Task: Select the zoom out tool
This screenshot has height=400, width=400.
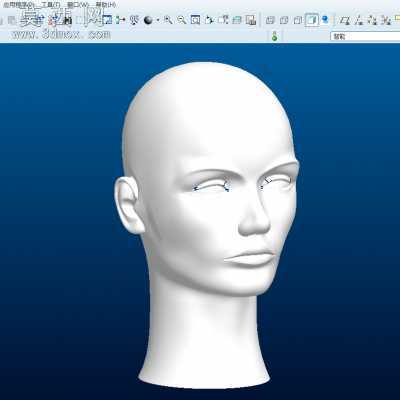Action: point(181,20)
